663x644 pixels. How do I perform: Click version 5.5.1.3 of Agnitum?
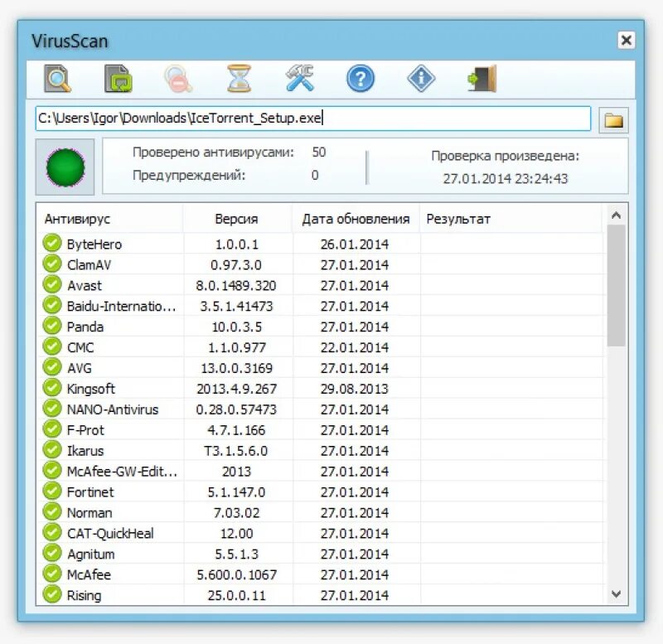(236, 554)
